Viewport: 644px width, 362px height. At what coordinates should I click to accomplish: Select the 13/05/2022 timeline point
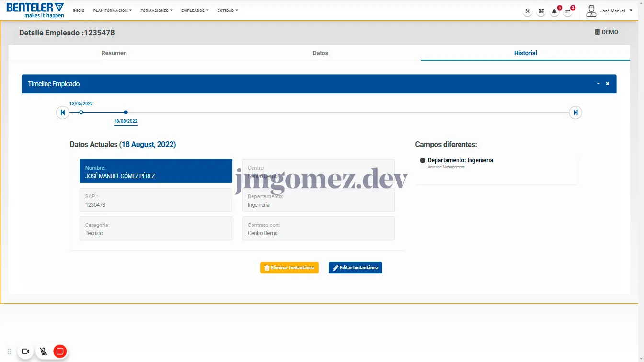point(81,113)
